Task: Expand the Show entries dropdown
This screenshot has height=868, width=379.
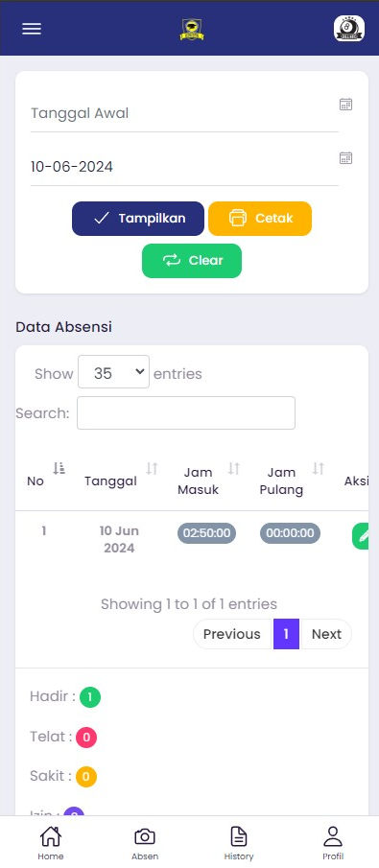Action: 113,372
